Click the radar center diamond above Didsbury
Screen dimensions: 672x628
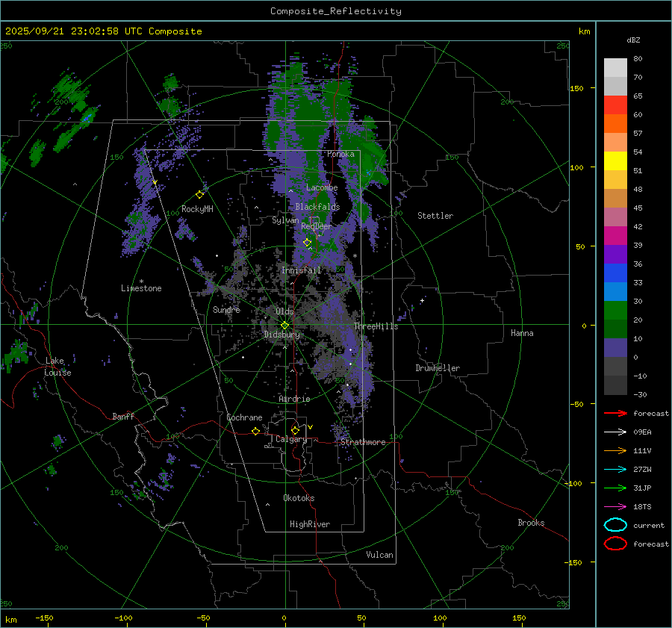[x=284, y=325]
